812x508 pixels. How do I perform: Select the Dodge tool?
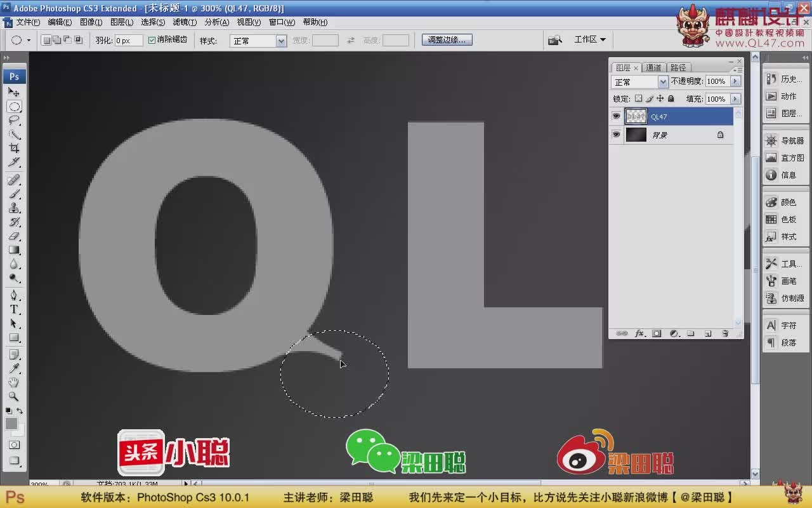click(x=14, y=278)
